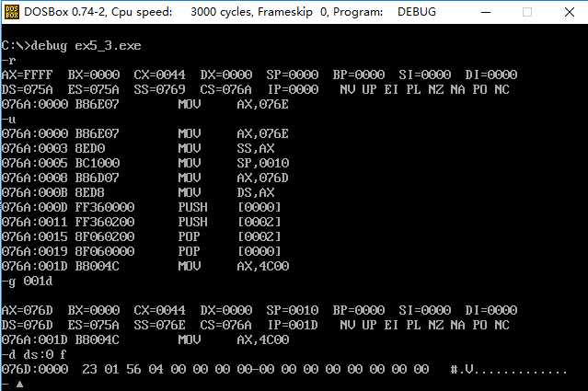Click the DOSBox title bar text
The height and width of the screenshot is (391, 588).
(230, 12)
